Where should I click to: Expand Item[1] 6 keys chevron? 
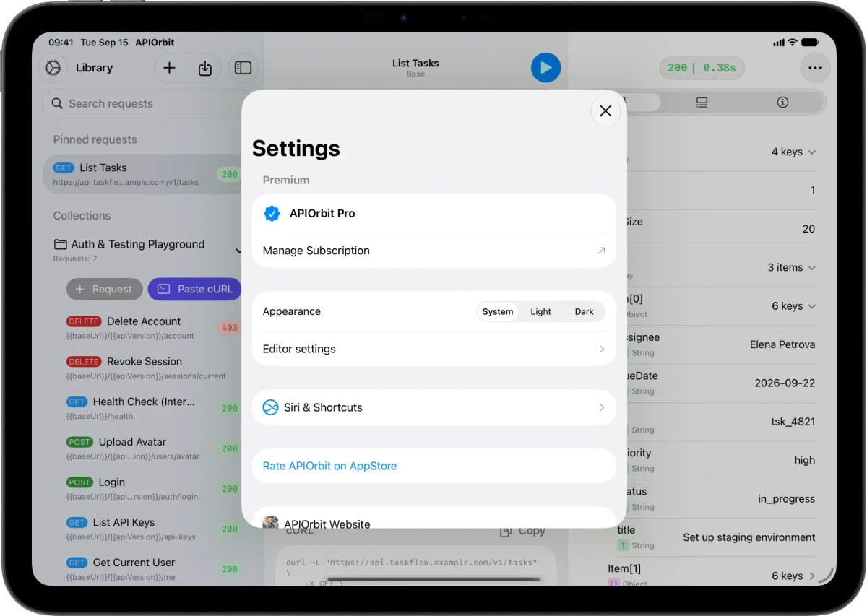click(811, 576)
